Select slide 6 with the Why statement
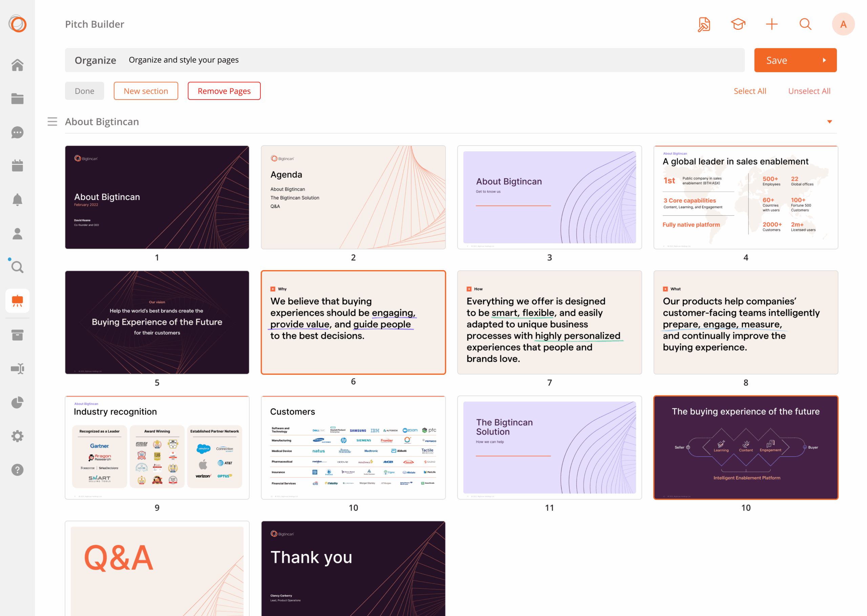Image resolution: width=867 pixels, height=616 pixels. 353,322
